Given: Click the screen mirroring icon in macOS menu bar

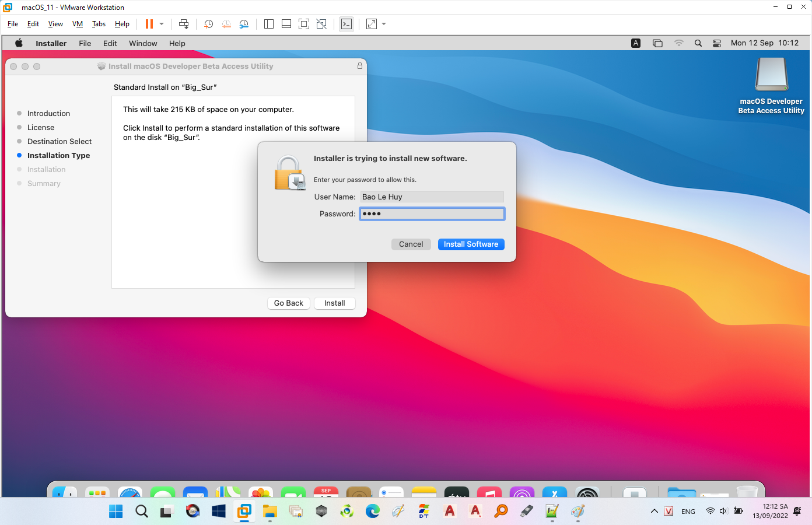Looking at the screenshot, I should tap(657, 43).
